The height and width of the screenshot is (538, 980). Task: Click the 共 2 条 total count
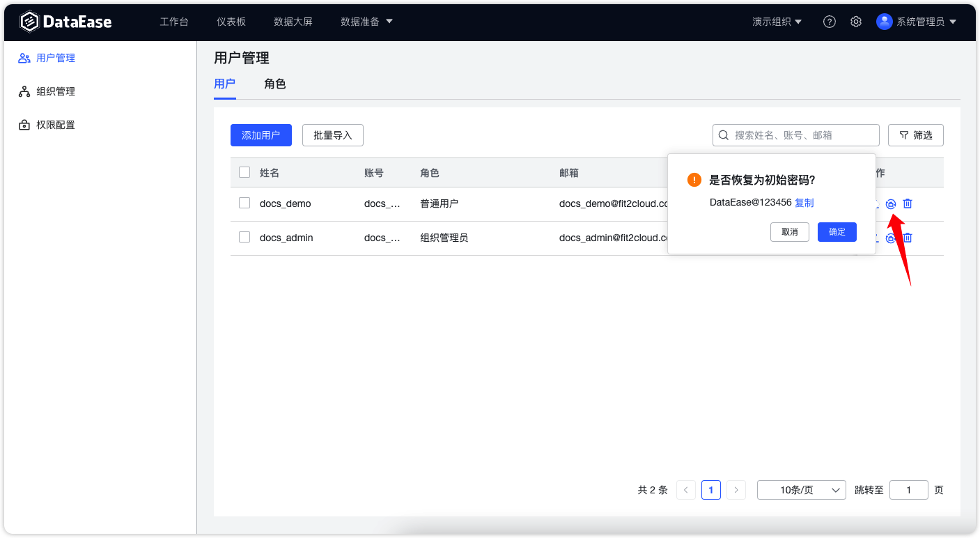point(653,490)
